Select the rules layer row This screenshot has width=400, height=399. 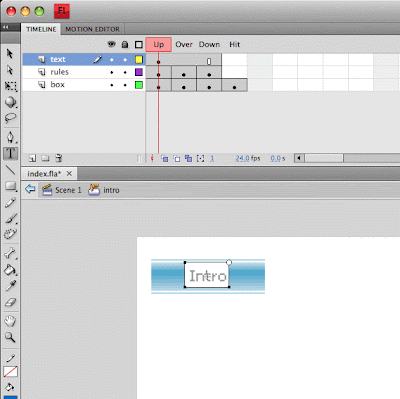(84, 72)
